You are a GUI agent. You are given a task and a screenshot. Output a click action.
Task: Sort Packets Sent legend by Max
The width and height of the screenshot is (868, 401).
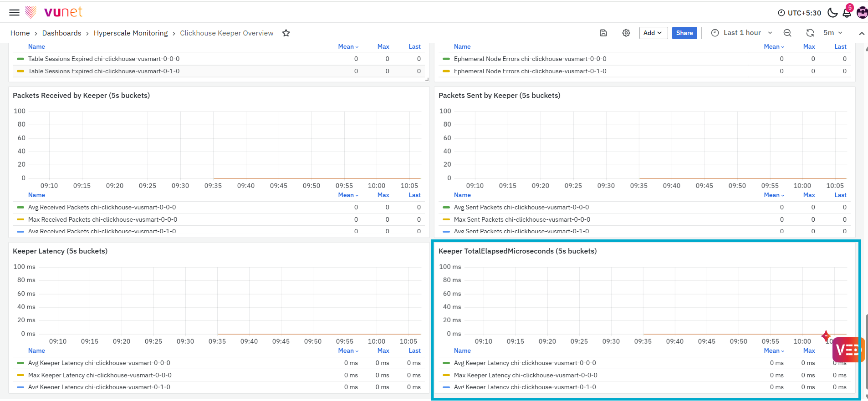tap(809, 195)
